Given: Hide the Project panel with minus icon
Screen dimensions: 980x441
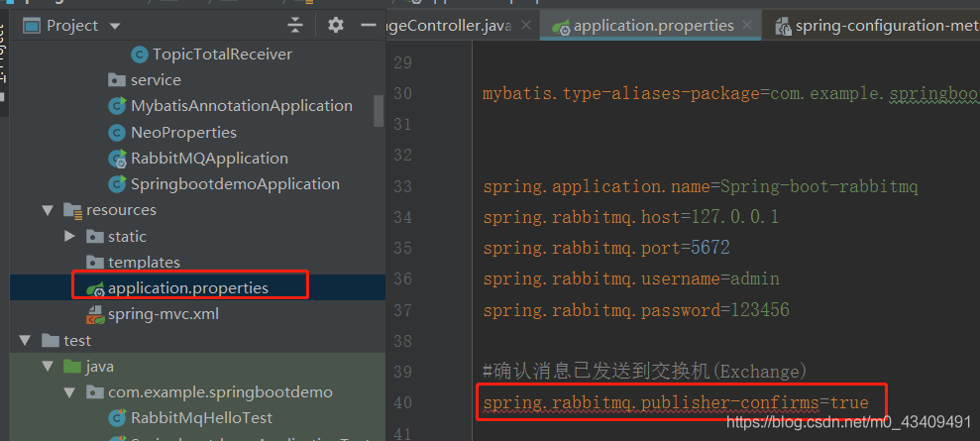Looking at the screenshot, I should pyautogui.click(x=369, y=25).
